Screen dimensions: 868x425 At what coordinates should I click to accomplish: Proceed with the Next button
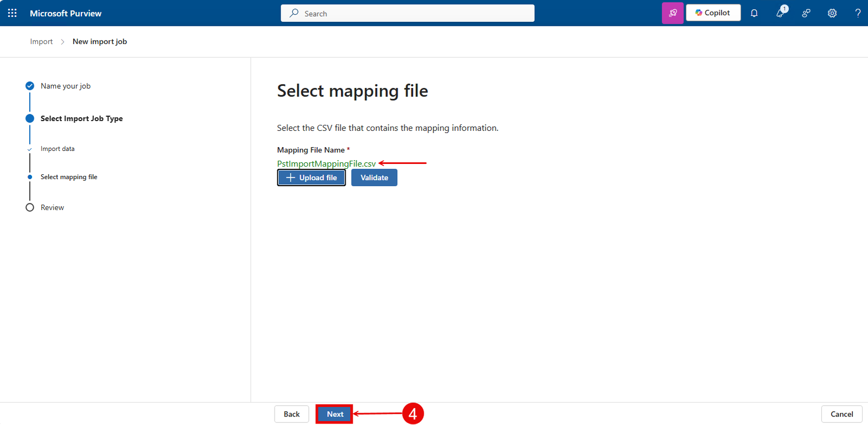click(x=335, y=414)
